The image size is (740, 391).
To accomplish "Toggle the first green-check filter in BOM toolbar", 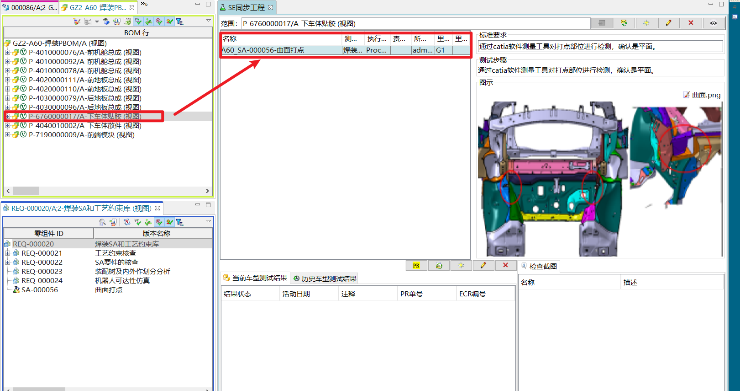I will [138, 21].
